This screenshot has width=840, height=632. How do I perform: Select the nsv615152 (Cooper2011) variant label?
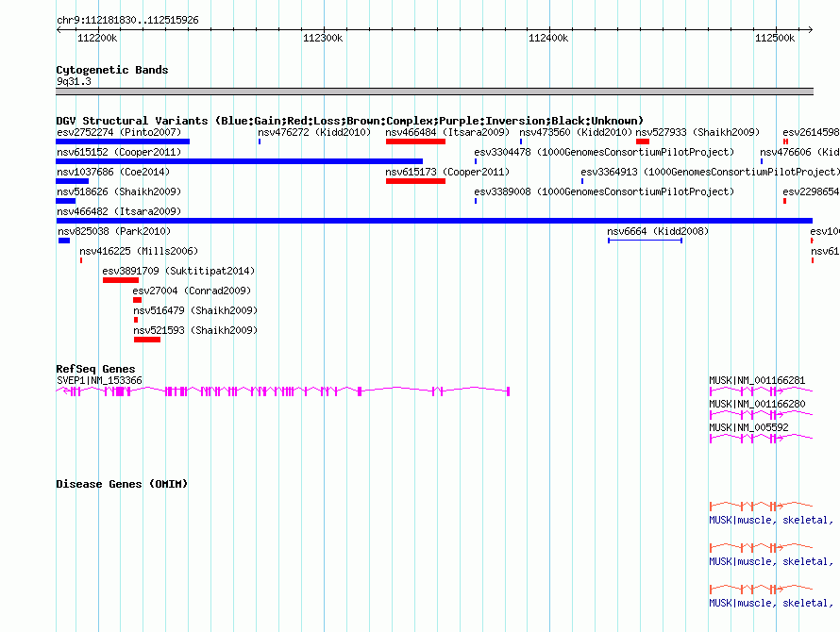(119, 152)
